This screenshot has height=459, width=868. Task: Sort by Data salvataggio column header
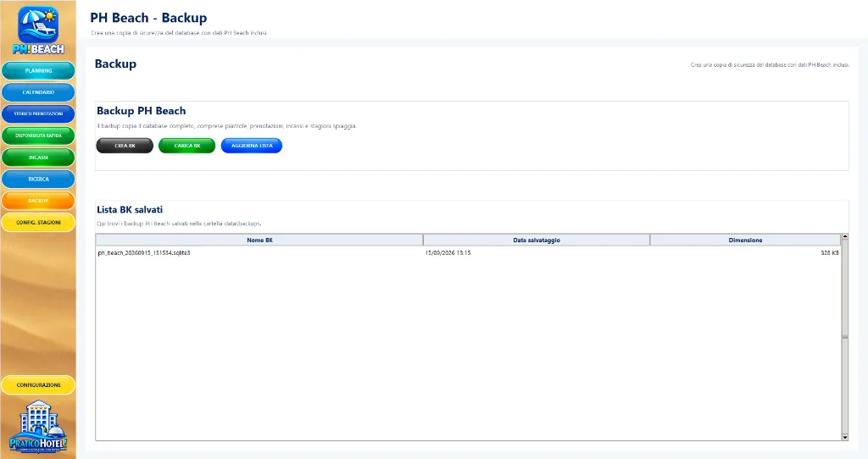[537, 240]
